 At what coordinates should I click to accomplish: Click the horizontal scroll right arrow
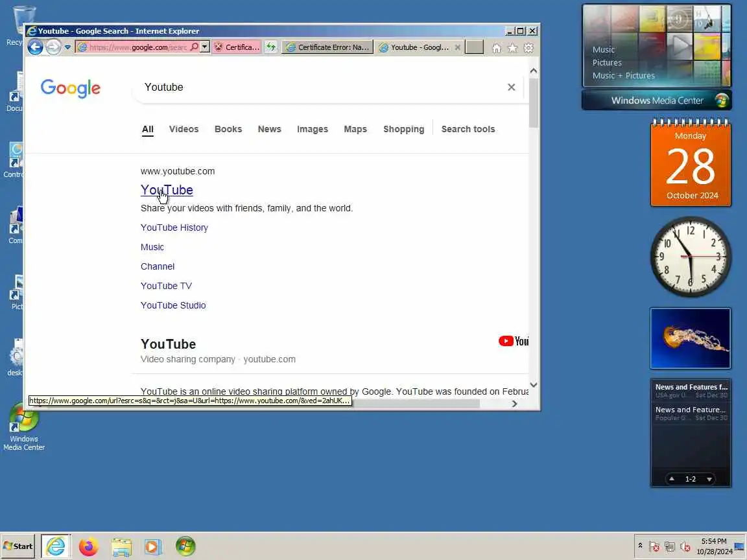514,404
